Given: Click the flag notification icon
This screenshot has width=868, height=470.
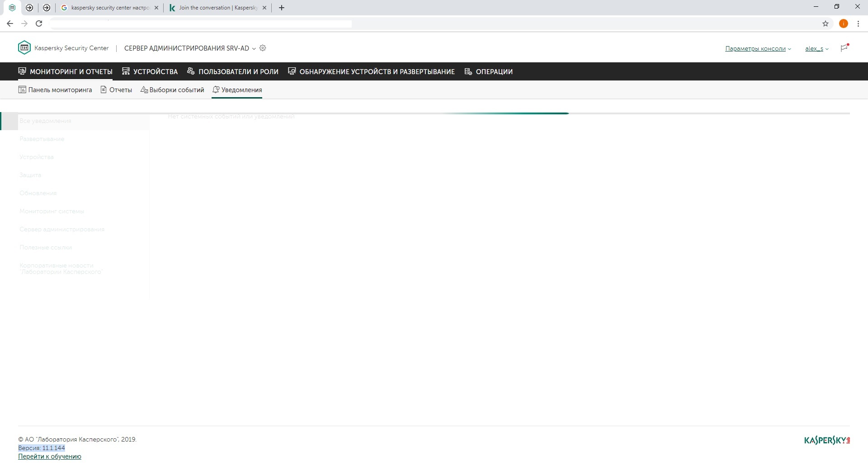Looking at the screenshot, I should pyautogui.click(x=844, y=48).
